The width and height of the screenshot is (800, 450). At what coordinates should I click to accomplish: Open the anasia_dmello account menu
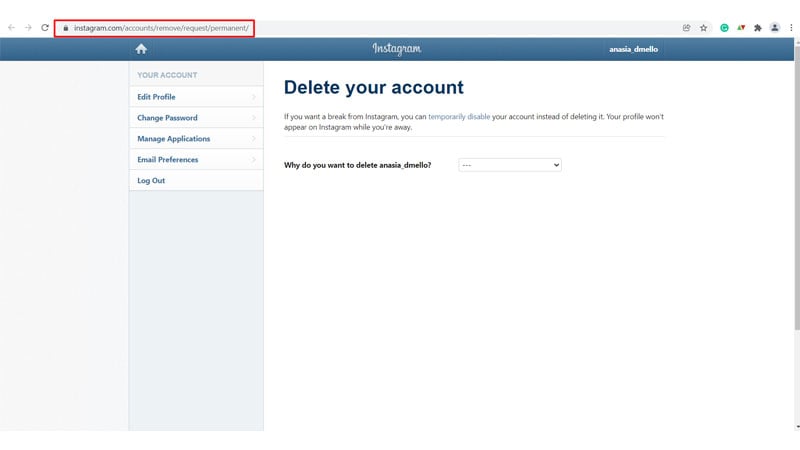pyautogui.click(x=634, y=49)
